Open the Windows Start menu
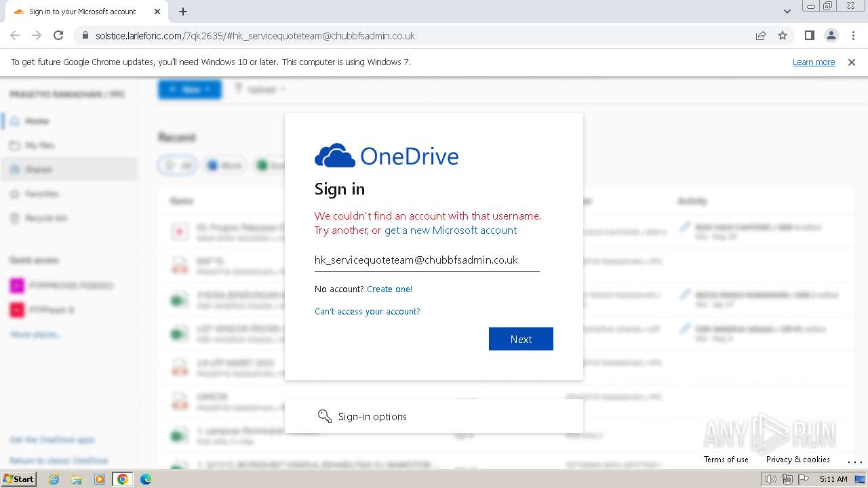This screenshot has width=868, height=488. coord(19,479)
